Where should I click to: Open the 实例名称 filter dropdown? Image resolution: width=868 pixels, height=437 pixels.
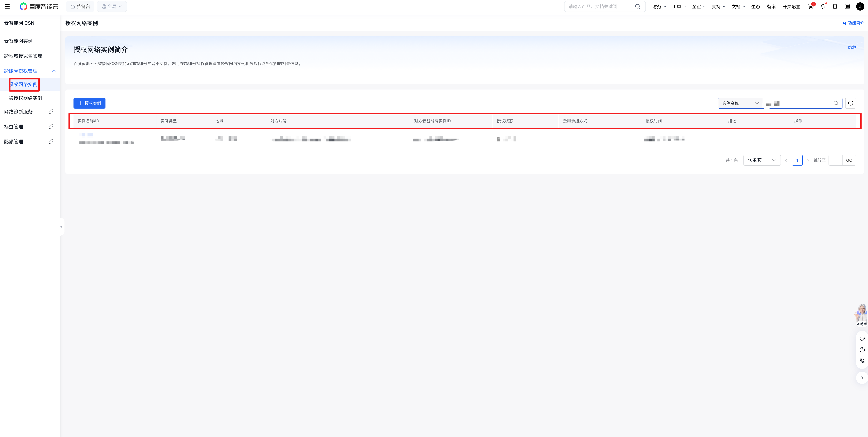pos(740,103)
